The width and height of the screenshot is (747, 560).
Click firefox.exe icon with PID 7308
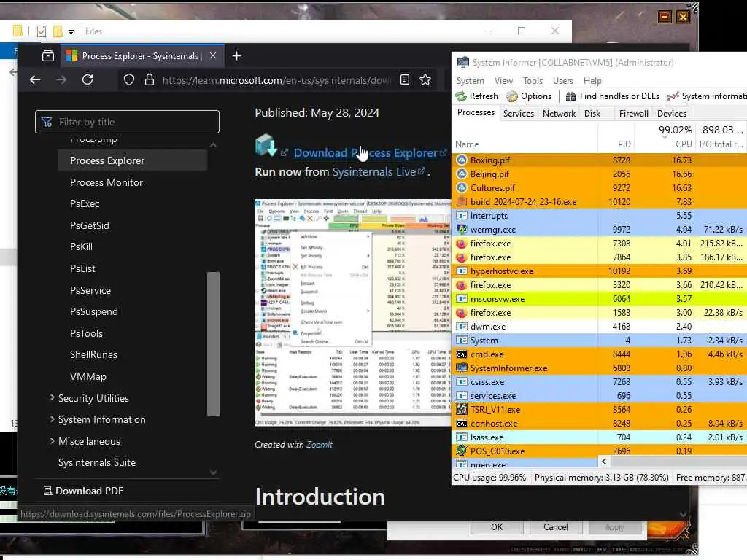tap(461, 244)
